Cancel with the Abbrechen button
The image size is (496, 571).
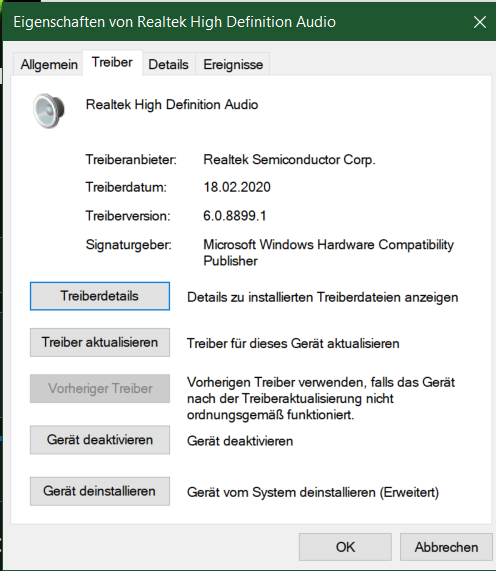(446, 547)
